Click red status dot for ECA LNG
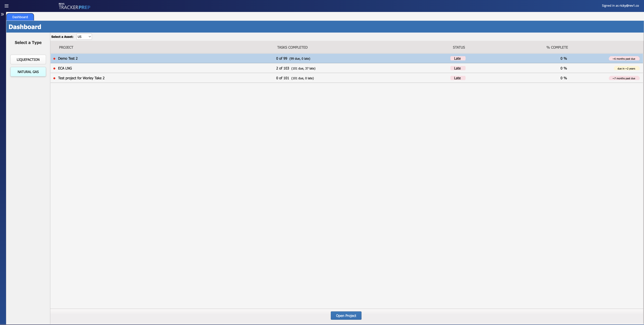 coord(54,68)
